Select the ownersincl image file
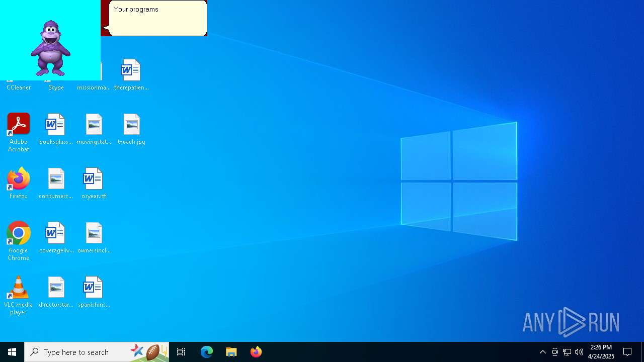Screen dimensions: 644x362 (94, 238)
